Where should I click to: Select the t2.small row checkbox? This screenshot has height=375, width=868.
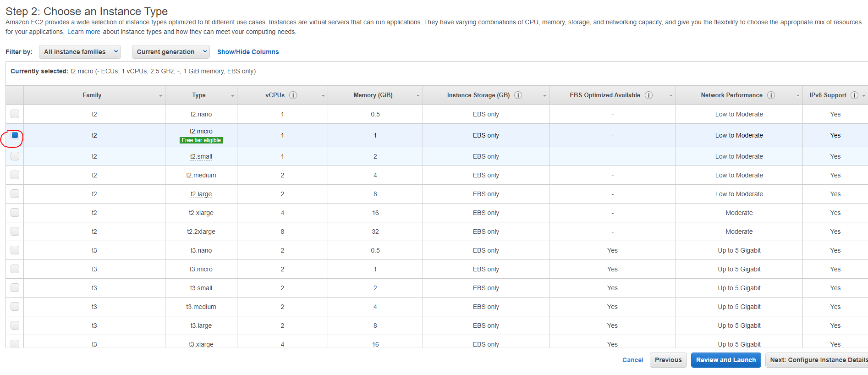(15, 156)
